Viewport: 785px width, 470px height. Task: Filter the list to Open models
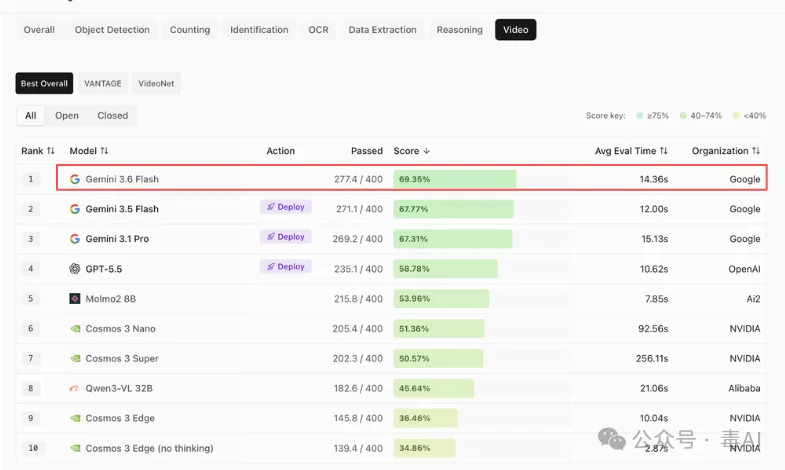[67, 116]
